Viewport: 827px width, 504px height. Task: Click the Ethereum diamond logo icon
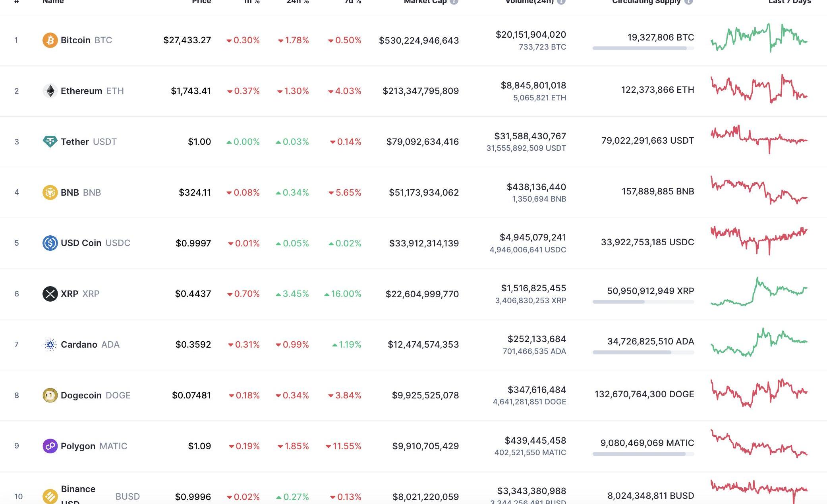(x=50, y=91)
